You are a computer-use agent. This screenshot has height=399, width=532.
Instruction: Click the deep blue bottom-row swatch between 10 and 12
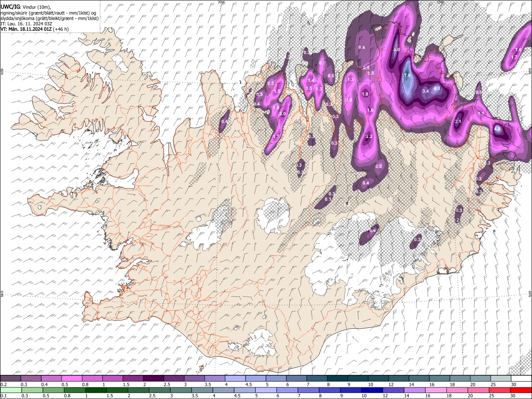tap(372, 390)
